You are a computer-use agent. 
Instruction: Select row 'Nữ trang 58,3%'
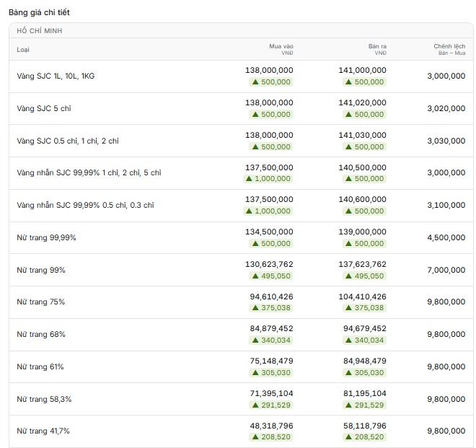241,399
